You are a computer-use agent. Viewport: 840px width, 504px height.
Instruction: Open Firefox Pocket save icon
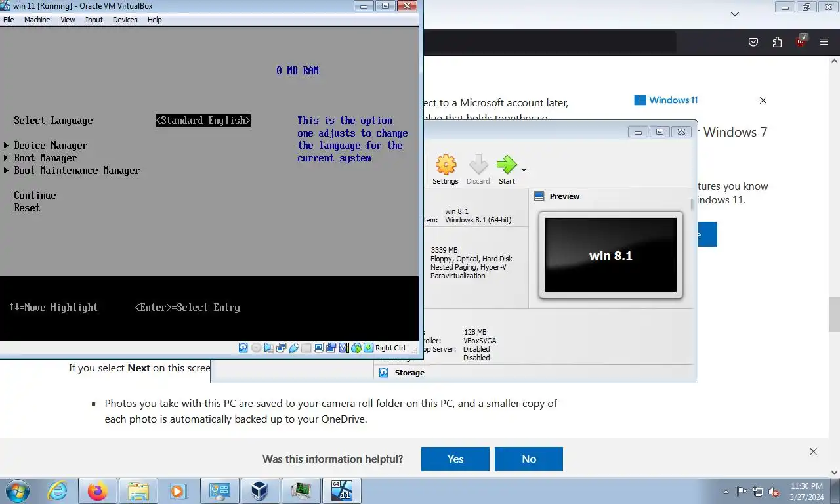point(753,42)
